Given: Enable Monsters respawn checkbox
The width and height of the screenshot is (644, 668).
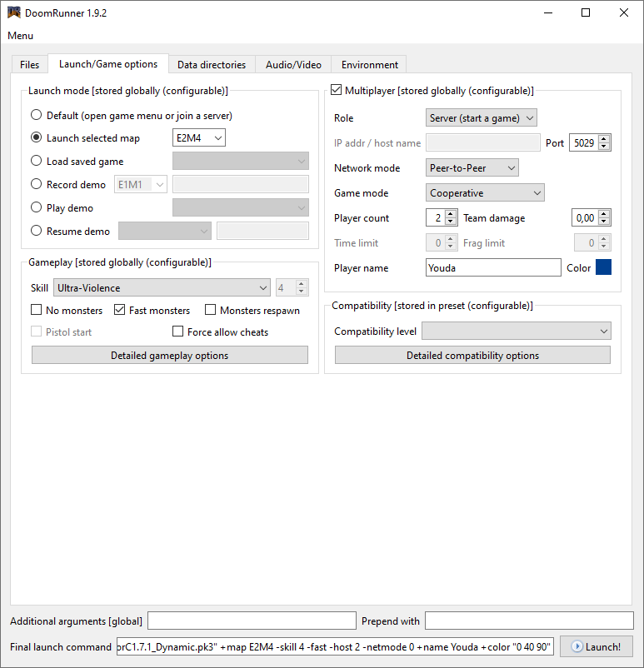Looking at the screenshot, I should (x=210, y=310).
